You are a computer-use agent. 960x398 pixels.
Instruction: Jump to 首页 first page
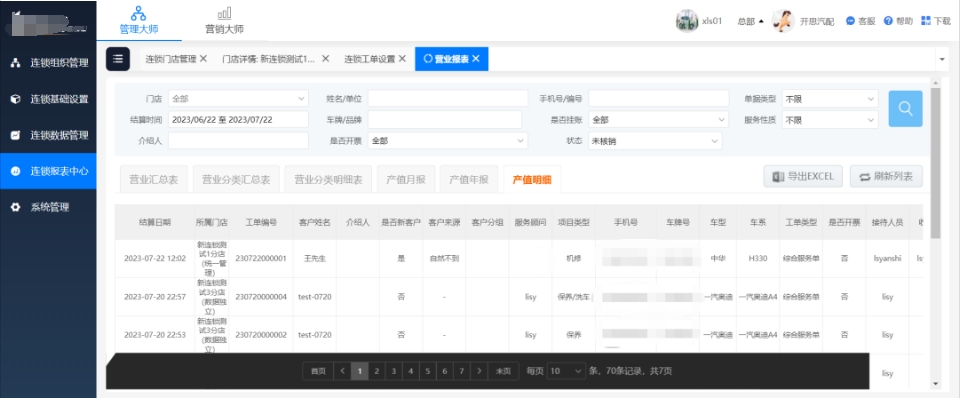coord(318,371)
